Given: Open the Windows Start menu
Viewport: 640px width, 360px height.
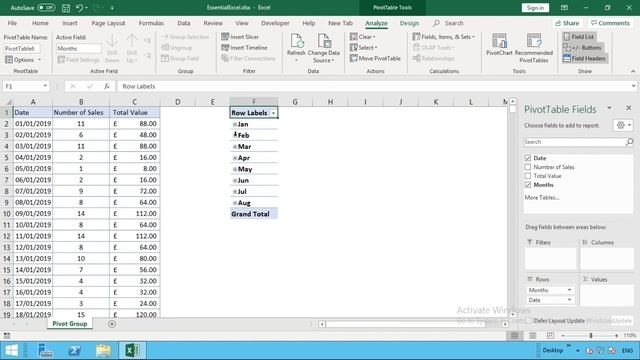Looking at the screenshot, I should point(11,350).
